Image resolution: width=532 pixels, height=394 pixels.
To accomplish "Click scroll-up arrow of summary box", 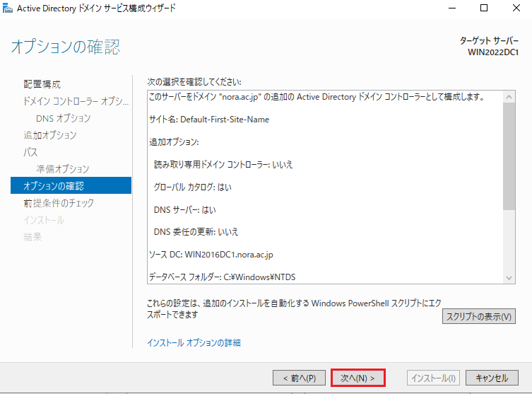I will (509, 97).
